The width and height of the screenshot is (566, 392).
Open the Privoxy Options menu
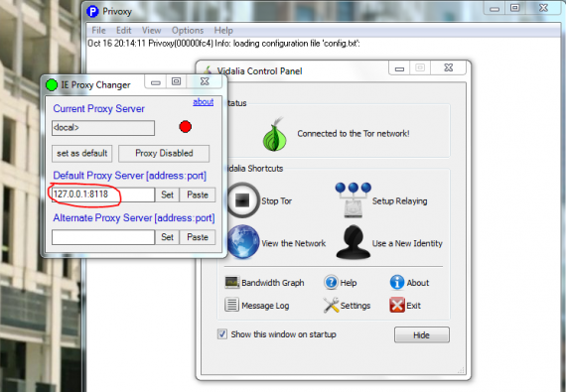pos(188,31)
